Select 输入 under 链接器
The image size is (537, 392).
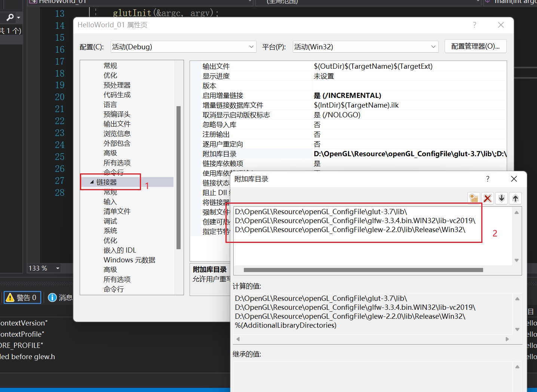click(110, 202)
